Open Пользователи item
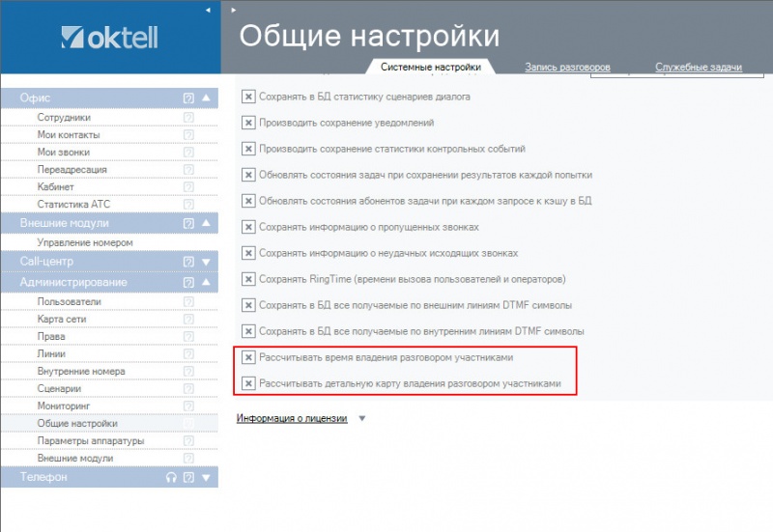This screenshot has height=532, width=773. (x=69, y=301)
